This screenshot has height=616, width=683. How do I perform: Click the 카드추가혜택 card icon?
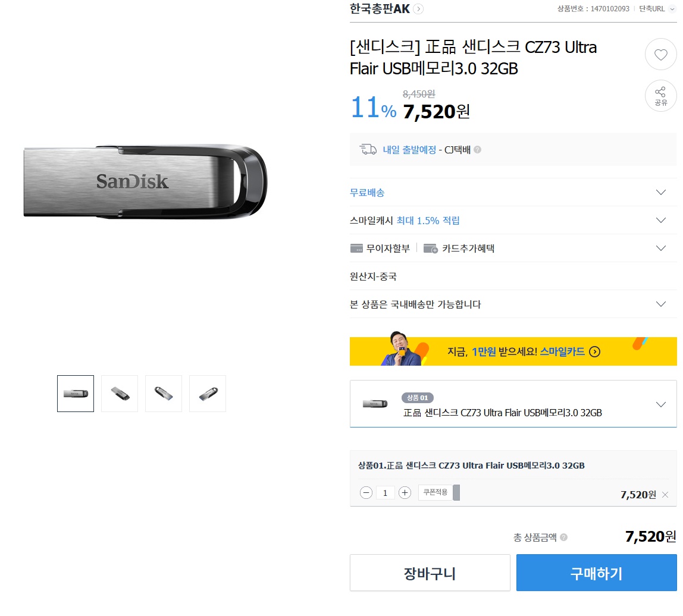(x=431, y=249)
